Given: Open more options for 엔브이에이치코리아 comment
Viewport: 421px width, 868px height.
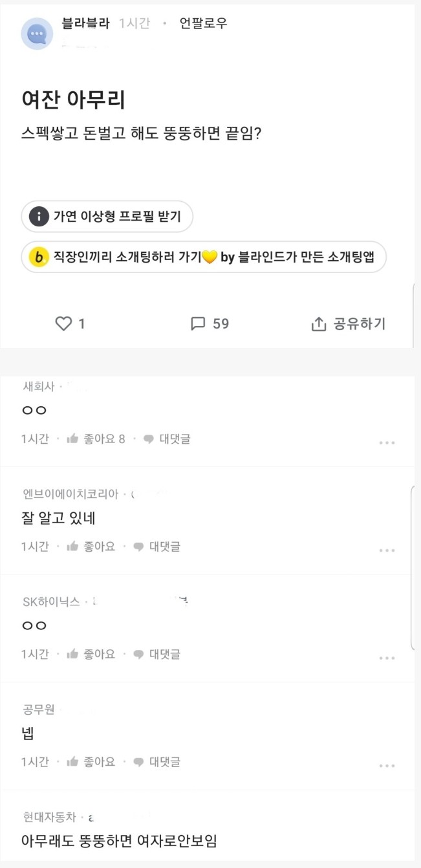Looking at the screenshot, I should (x=387, y=550).
